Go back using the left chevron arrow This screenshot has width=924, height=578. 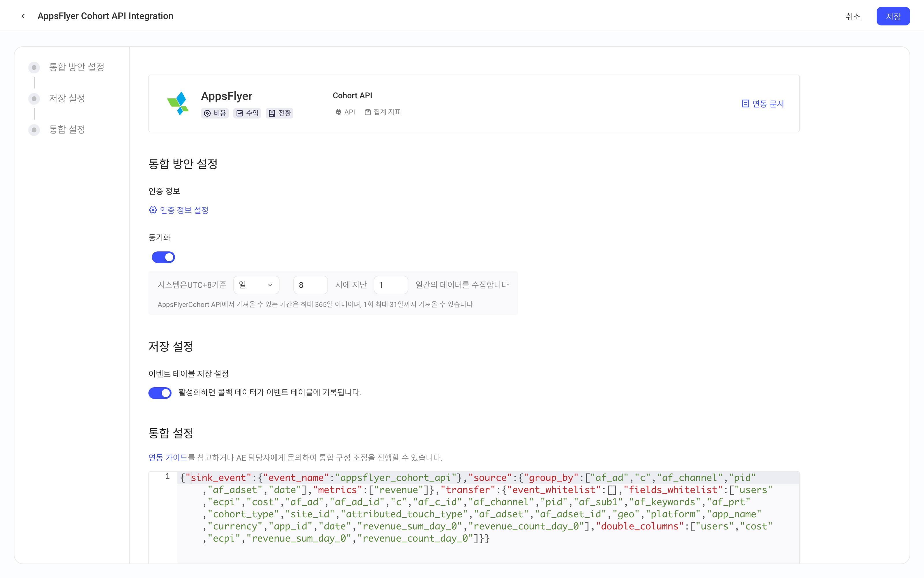pyautogui.click(x=23, y=16)
